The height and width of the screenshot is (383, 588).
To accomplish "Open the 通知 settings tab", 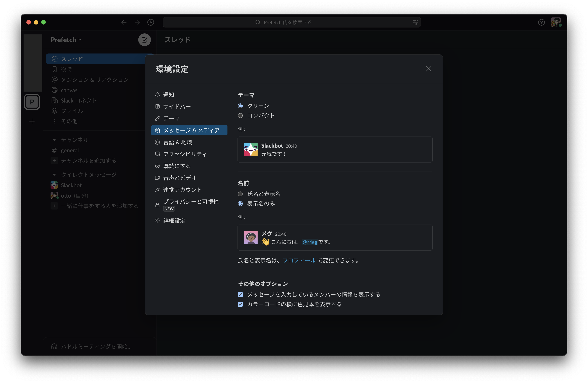I will pos(169,95).
